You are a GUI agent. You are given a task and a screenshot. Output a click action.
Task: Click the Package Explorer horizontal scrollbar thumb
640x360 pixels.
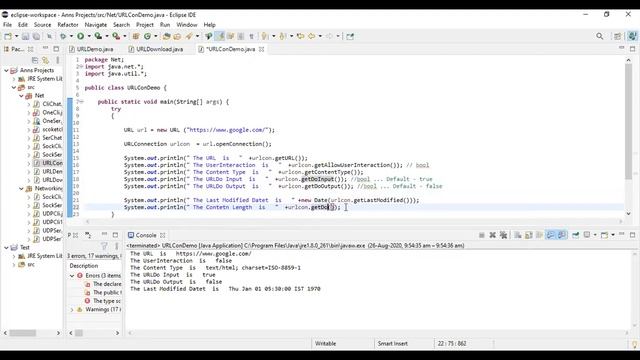pos(23,333)
